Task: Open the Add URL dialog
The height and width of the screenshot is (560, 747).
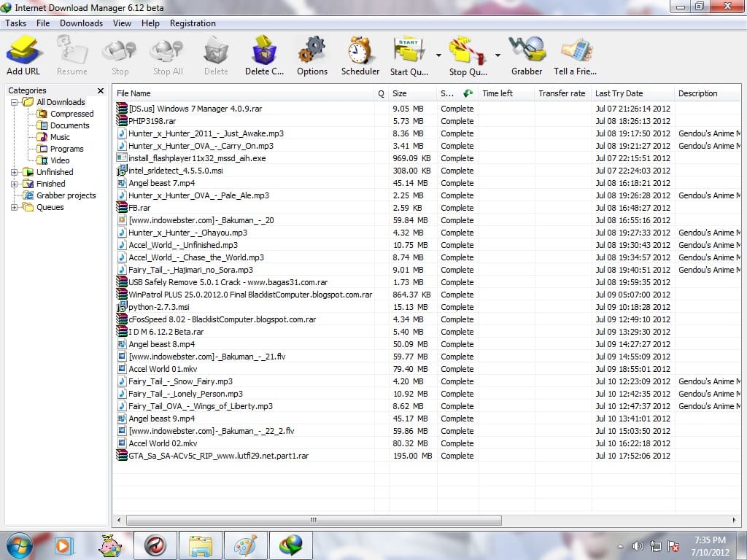Action: click(23, 52)
